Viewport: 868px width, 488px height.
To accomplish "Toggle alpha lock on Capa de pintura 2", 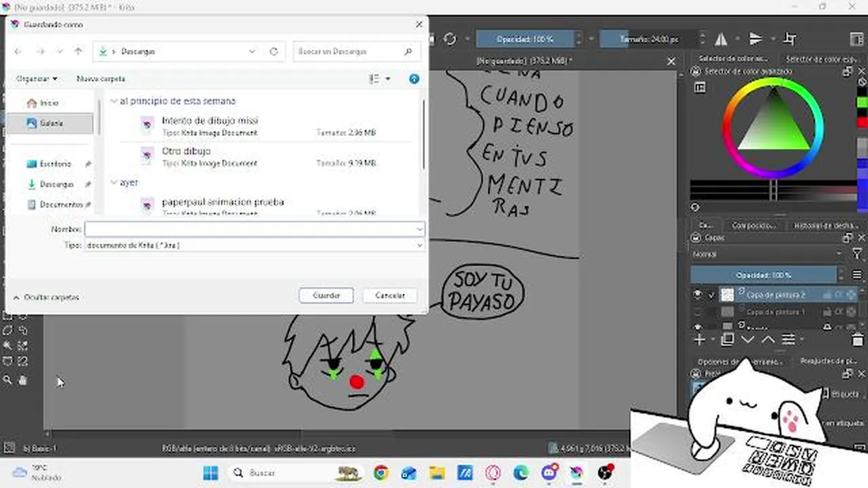I will pos(839,295).
